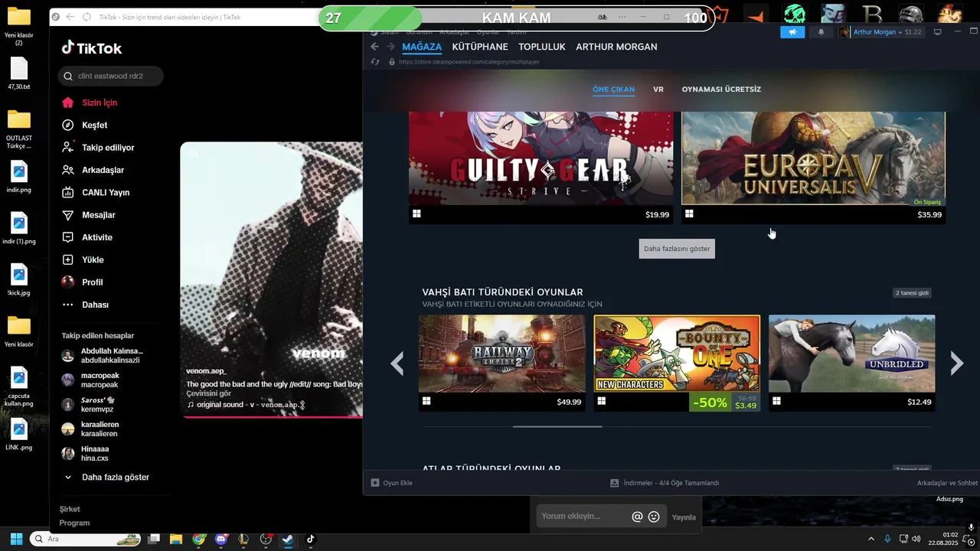Click the browser back arrow in TikTok window

click(70, 17)
